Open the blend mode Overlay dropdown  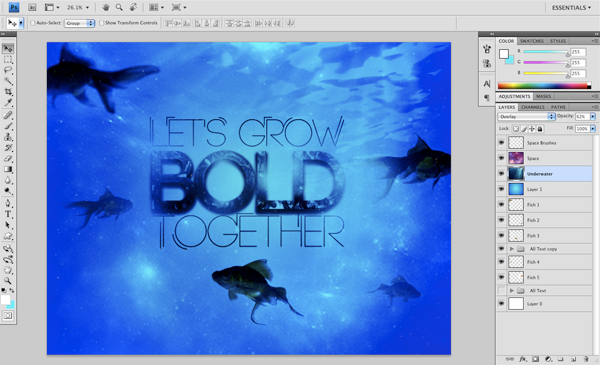(x=527, y=117)
